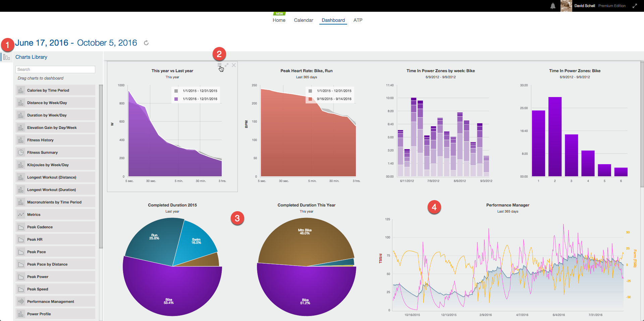
Task: Open the Home tab
Action: tap(279, 20)
